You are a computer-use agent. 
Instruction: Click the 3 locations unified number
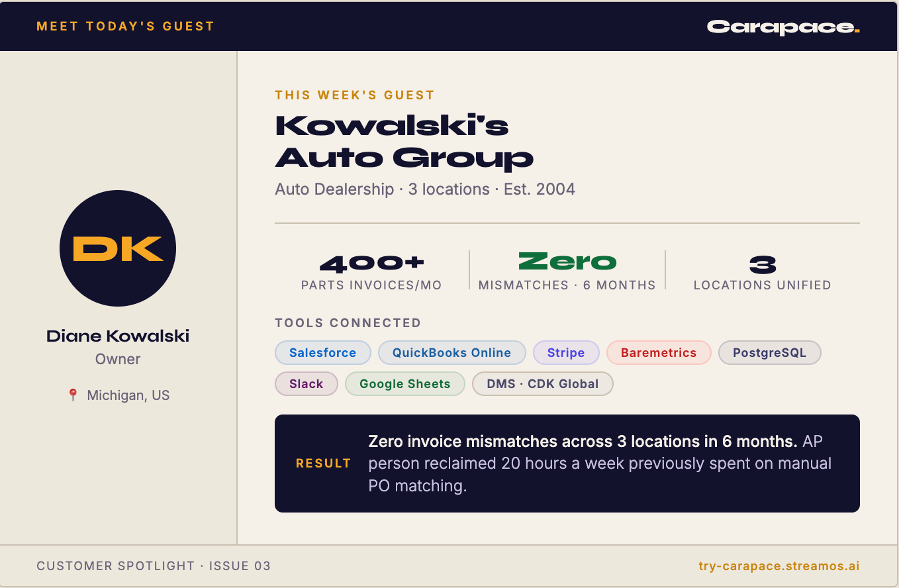click(x=763, y=265)
